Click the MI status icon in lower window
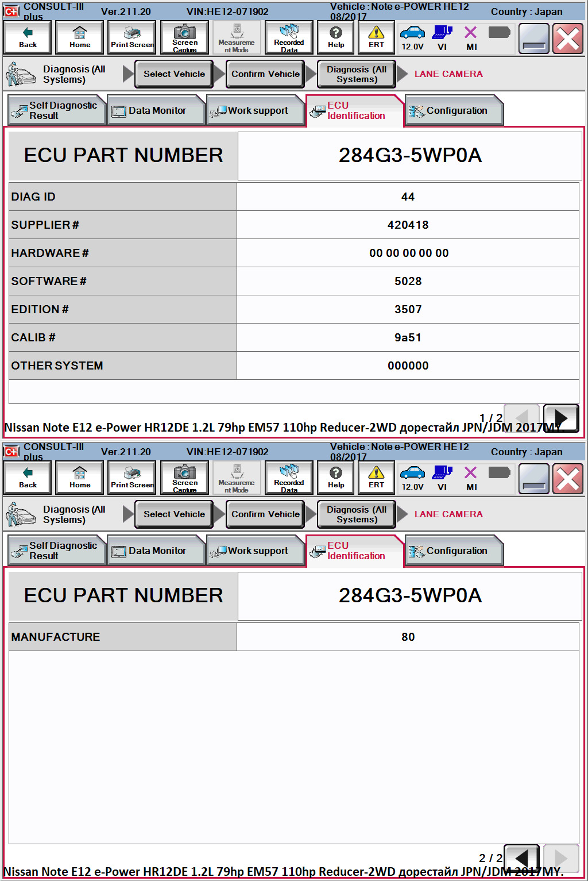Image resolution: width=588 pixels, height=881 pixels. (471, 478)
